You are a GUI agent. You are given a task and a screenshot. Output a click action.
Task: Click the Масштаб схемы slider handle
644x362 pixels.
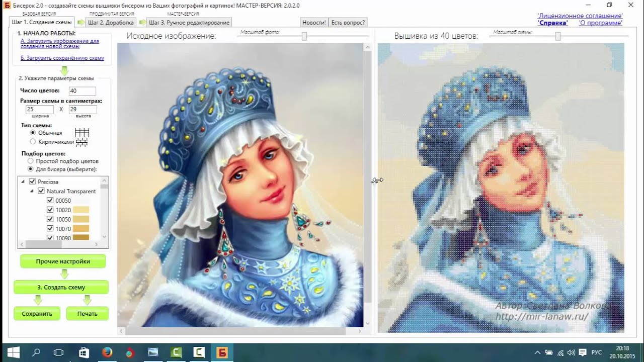point(558,36)
